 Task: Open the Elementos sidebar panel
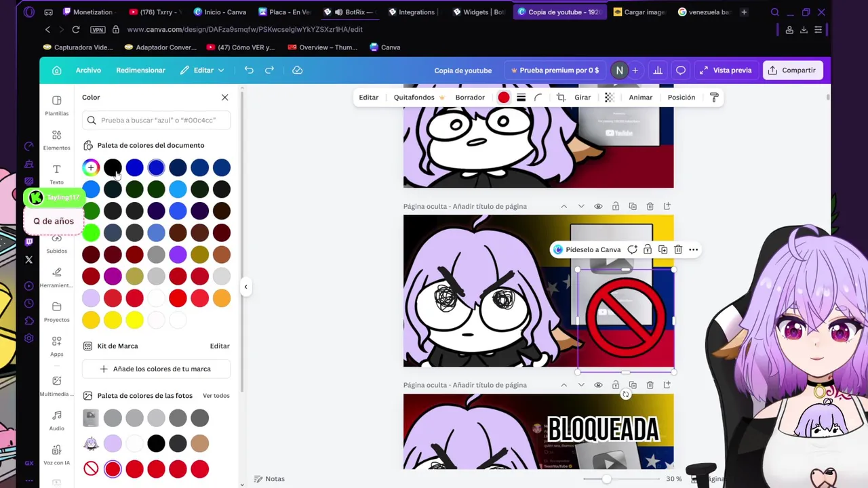(57, 140)
